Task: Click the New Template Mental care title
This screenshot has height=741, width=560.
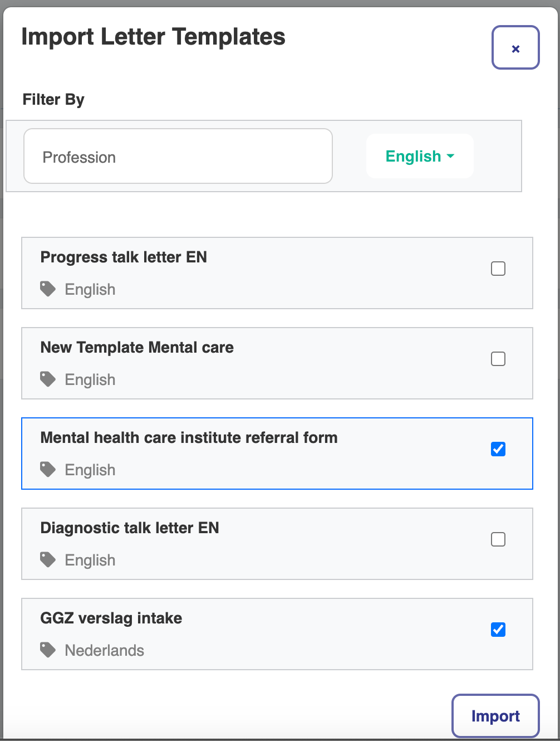Action: point(137,347)
